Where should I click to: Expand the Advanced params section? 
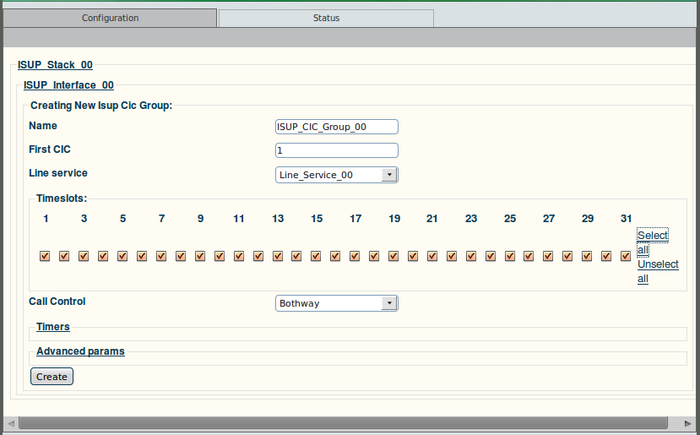point(80,351)
